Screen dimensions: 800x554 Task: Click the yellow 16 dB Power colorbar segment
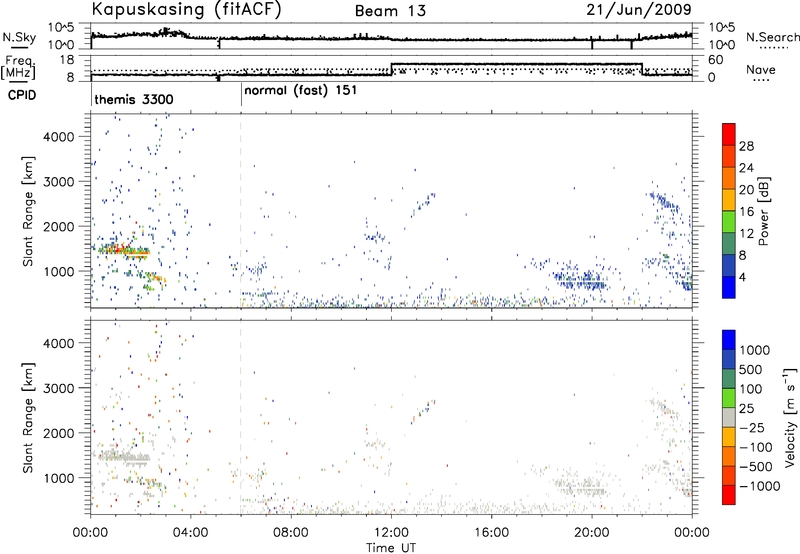click(729, 199)
